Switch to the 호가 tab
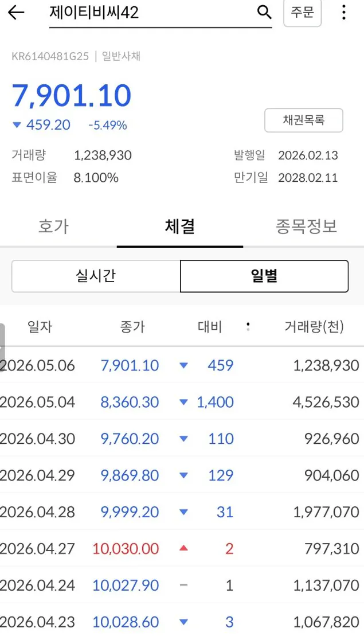This screenshot has height=644, width=364. 53,227
